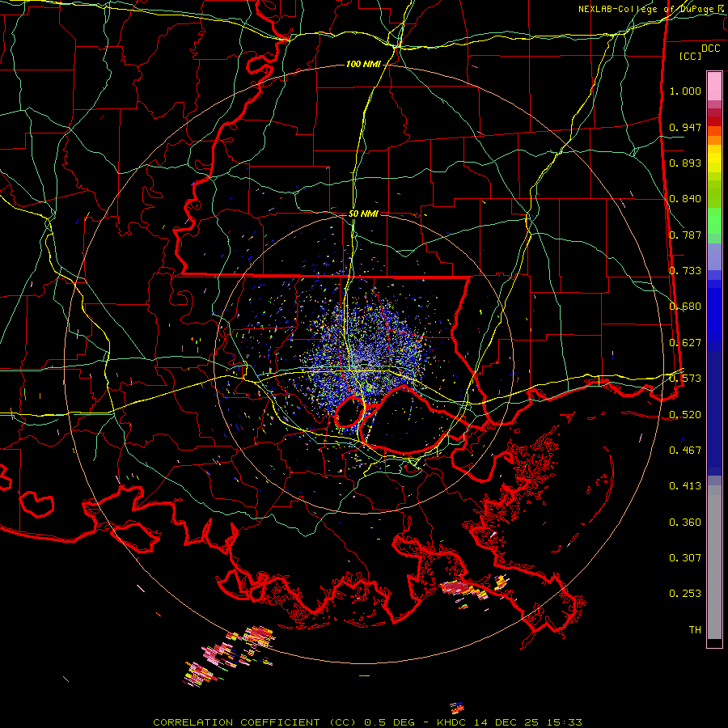The image size is (728, 728).
Task: Click the 0.627 scale label
Action: [x=685, y=343]
